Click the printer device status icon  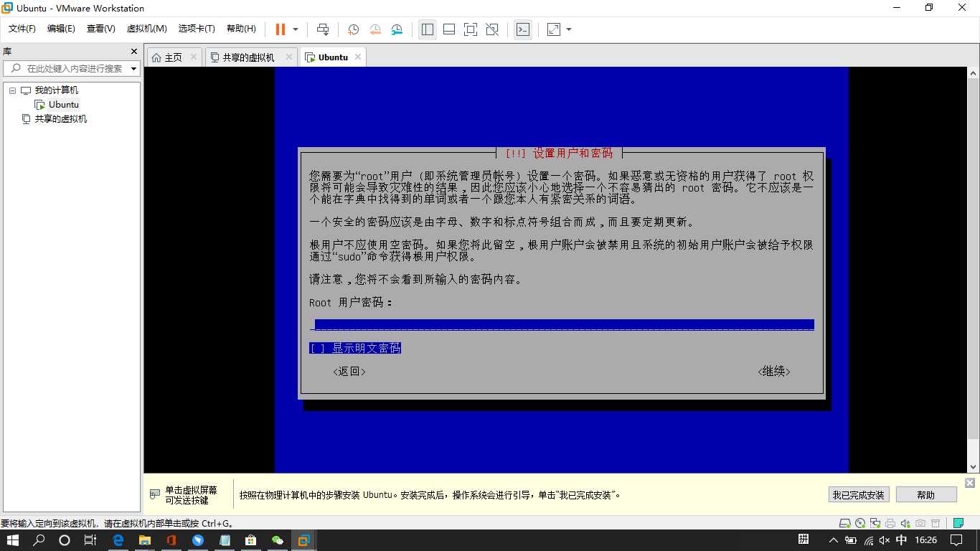click(x=890, y=523)
